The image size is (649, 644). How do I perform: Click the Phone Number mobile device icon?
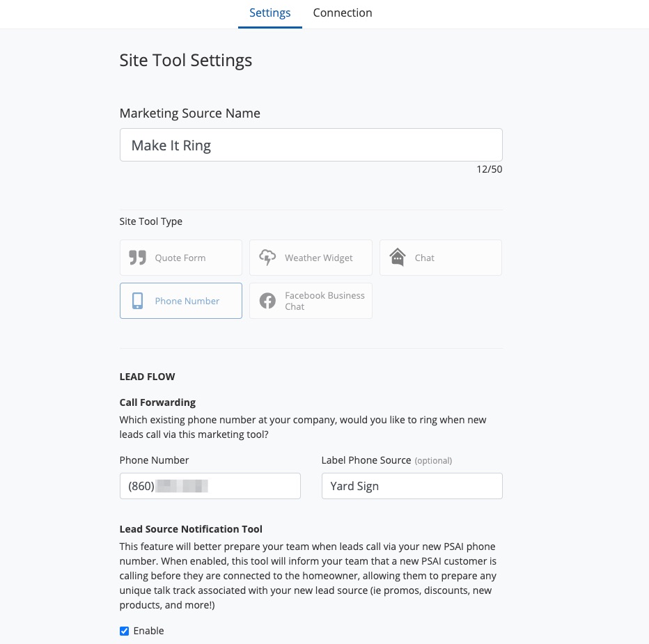point(138,301)
